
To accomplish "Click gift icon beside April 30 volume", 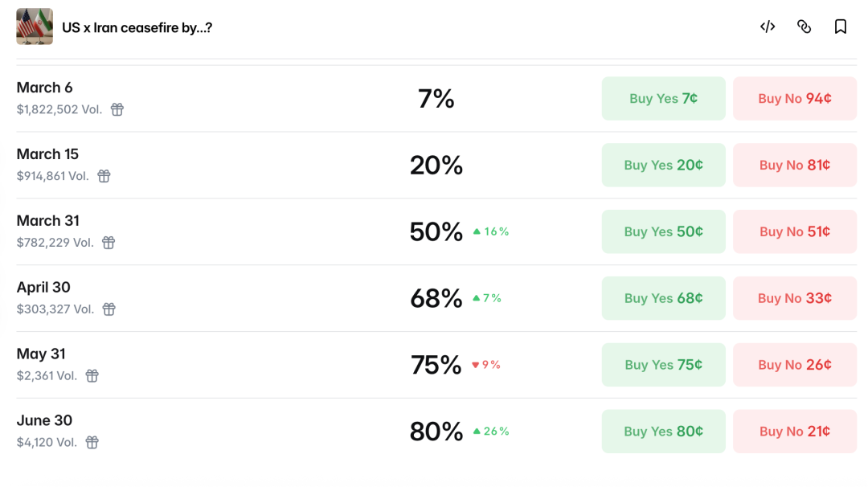I will (x=109, y=309).
